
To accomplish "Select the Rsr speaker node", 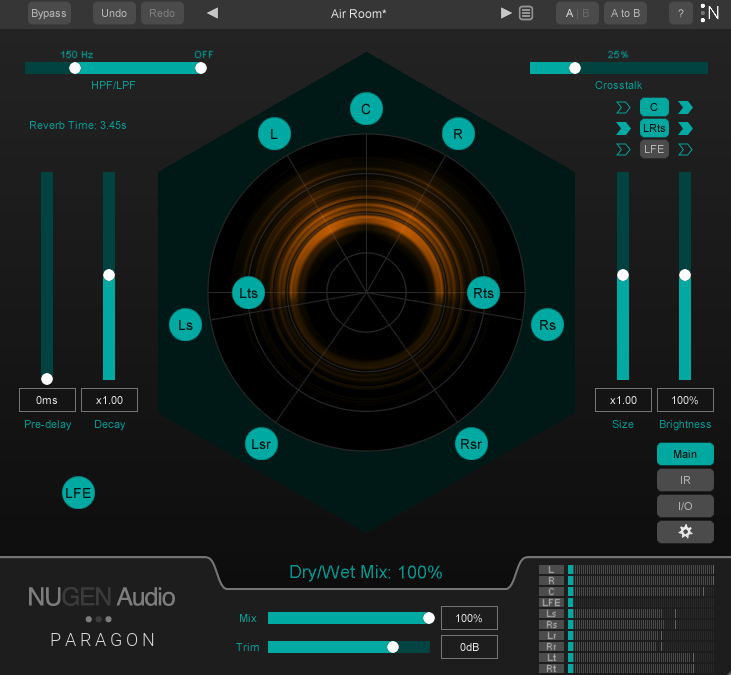I will (471, 444).
